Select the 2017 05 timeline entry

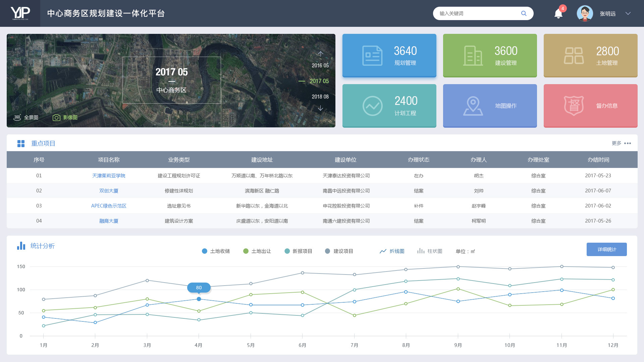point(319,81)
